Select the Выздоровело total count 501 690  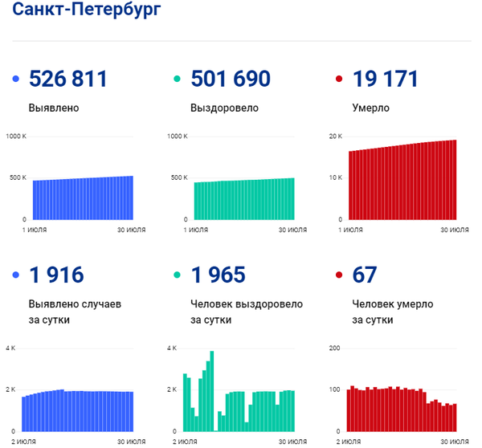click(x=231, y=79)
